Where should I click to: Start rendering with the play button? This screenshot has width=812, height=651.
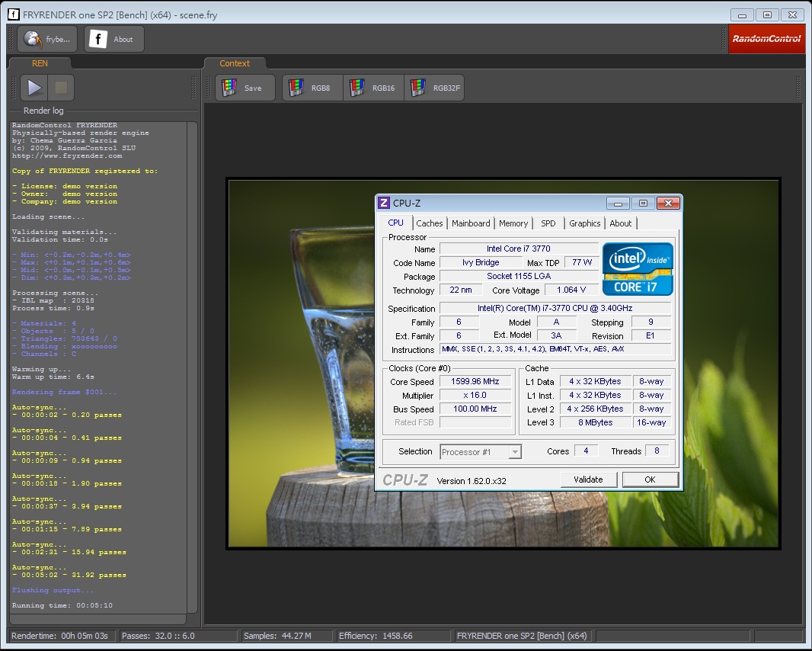pyautogui.click(x=34, y=88)
